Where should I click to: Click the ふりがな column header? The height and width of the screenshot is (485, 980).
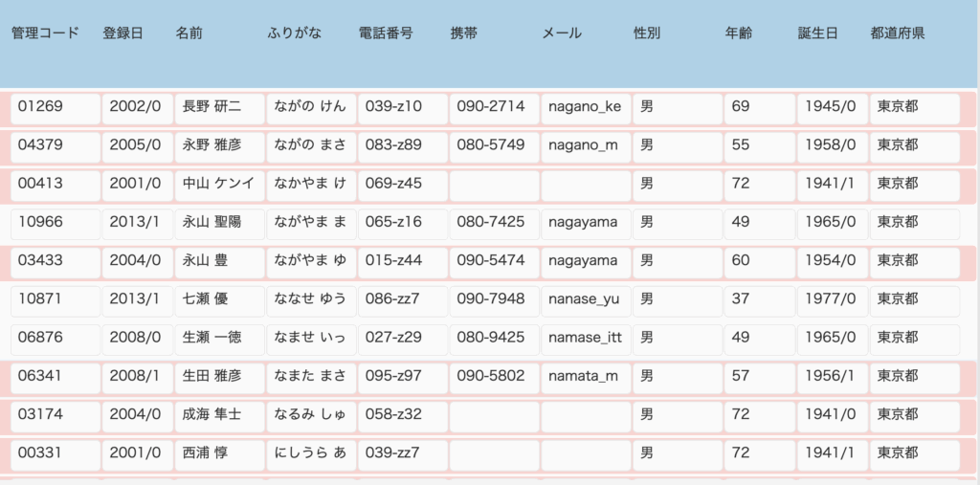click(x=295, y=33)
